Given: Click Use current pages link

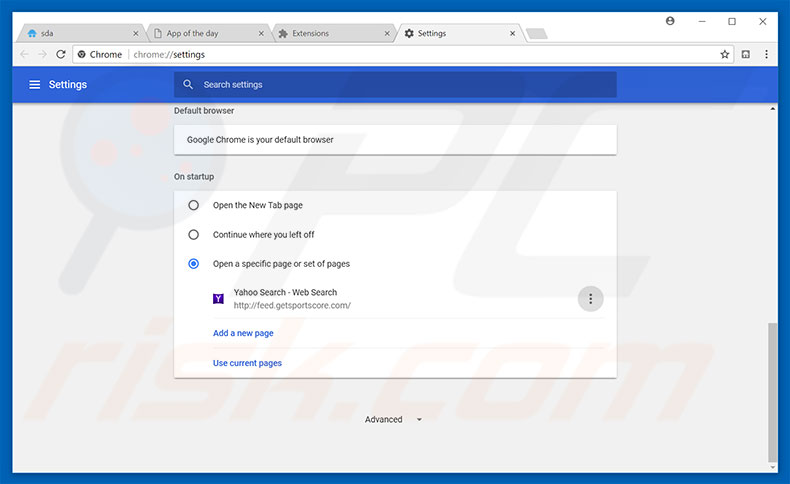Looking at the screenshot, I should click(x=247, y=363).
